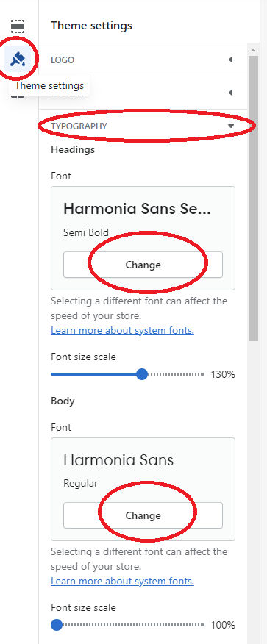The image size is (267, 644).
Task: Expand the LOGO section arrow
Action: 230,60
